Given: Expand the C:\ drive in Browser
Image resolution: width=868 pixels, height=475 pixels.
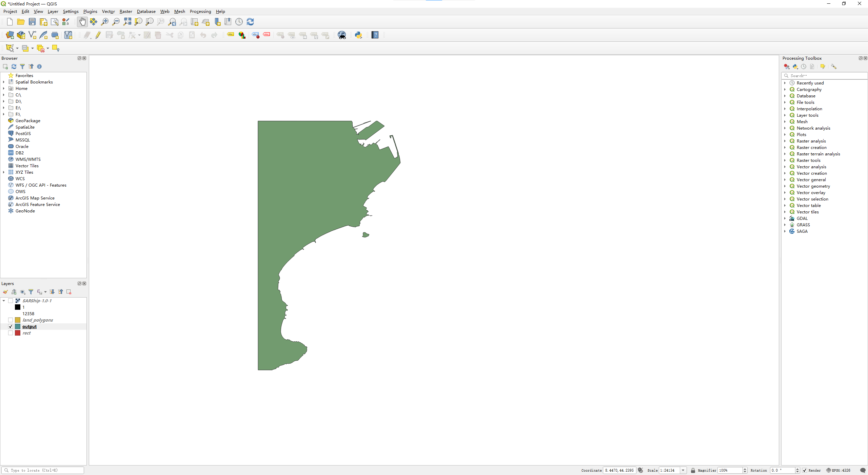Looking at the screenshot, I should coord(4,95).
